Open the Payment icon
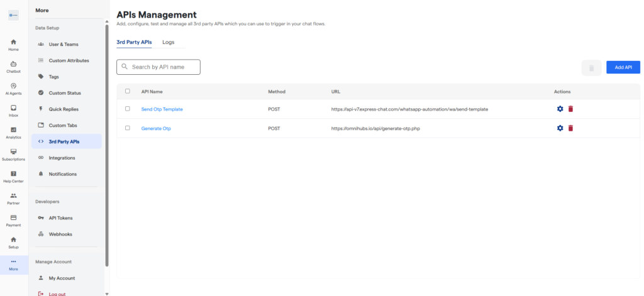The height and width of the screenshot is (296, 644). click(13, 217)
